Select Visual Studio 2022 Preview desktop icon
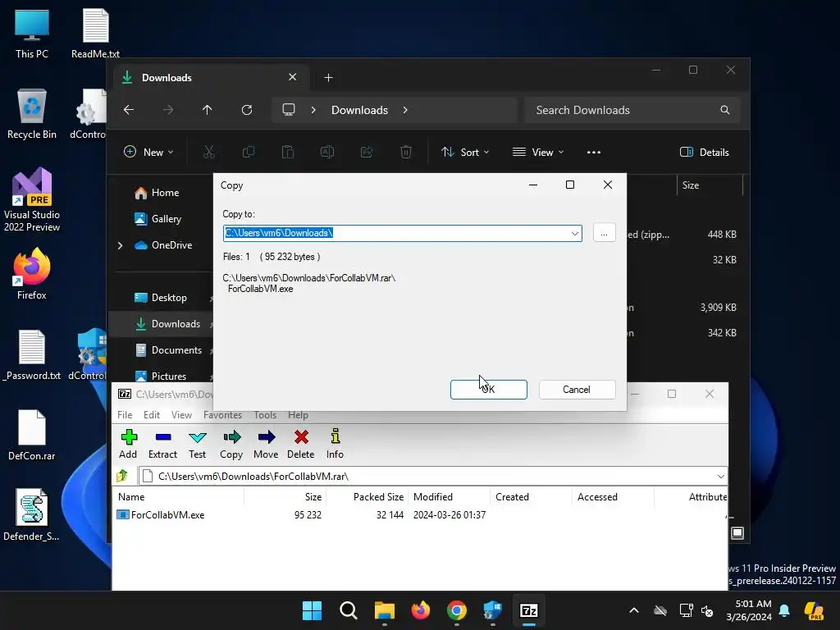This screenshot has height=630, width=840. coord(32,200)
